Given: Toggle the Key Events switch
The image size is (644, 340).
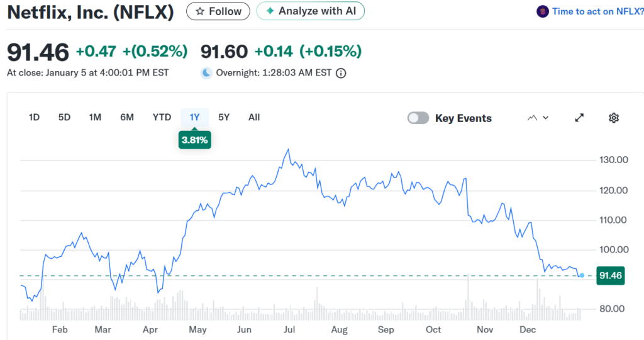Looking at the screenshot, I should click(418, 118).
